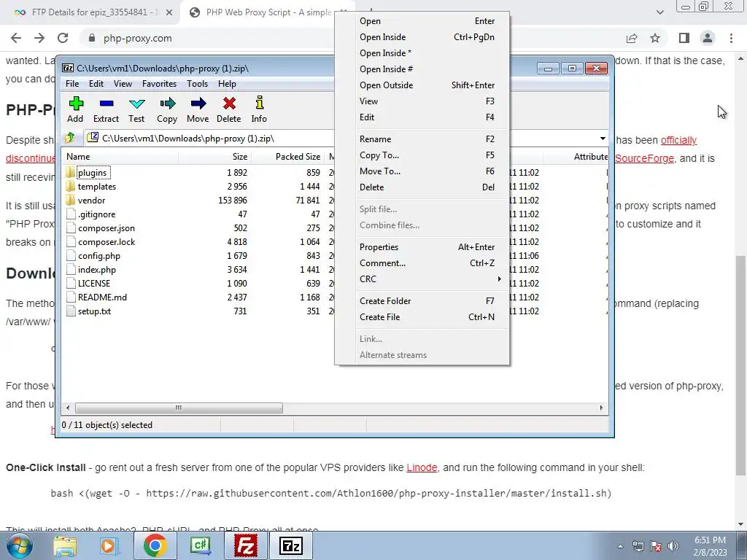This screenshot has width=747, height=560.
Task: Bookmark this page with star icon
Action: (655, 38)
